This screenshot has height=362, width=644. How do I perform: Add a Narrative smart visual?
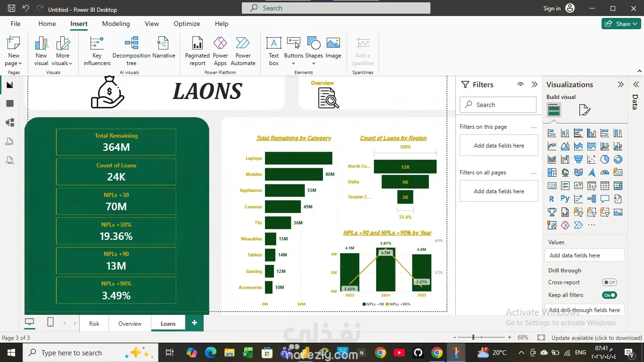click(x=164, y=48)
